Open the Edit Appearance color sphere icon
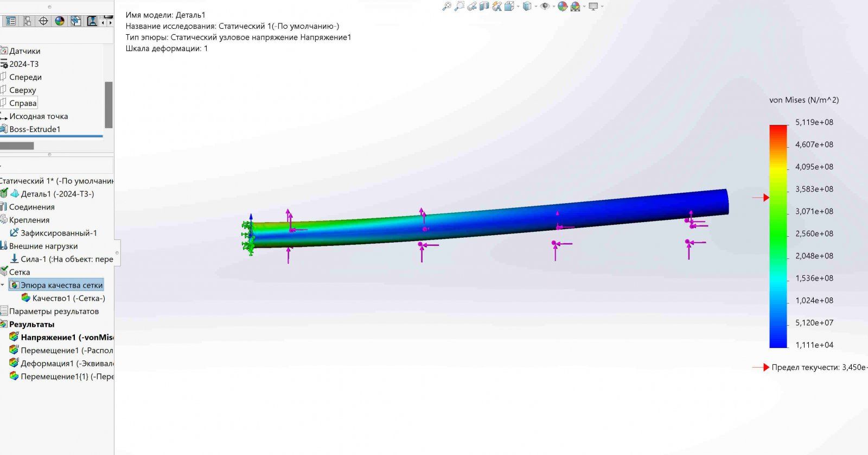 [563, 7]
